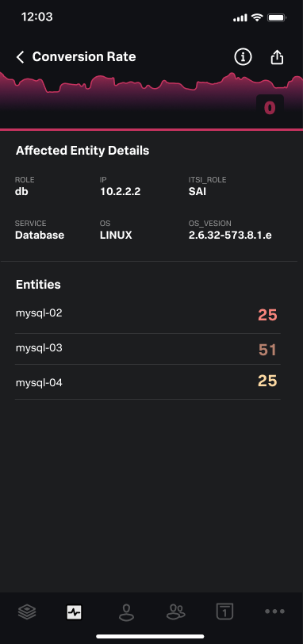
Task: Tap the 51 value for mysql-03
Action: pos(267,350)
